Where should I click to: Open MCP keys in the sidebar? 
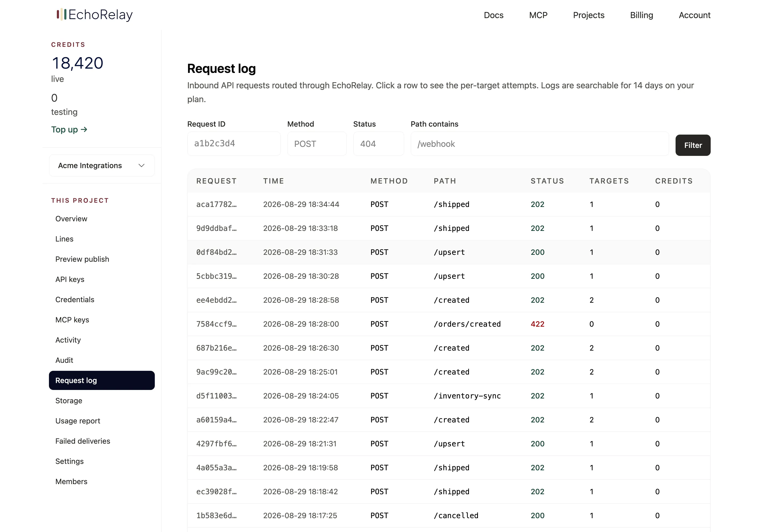(x=102, y=320)
